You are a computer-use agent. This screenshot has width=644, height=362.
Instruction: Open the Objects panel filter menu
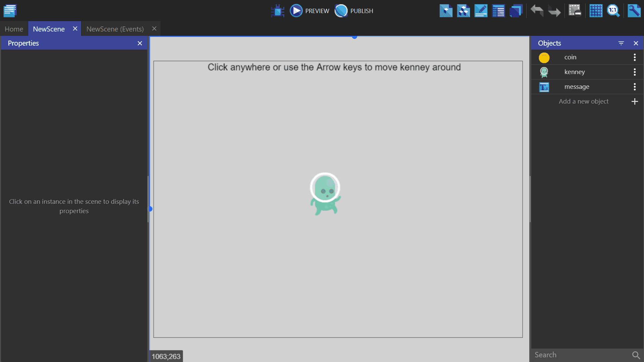click(x=621, y=43)
